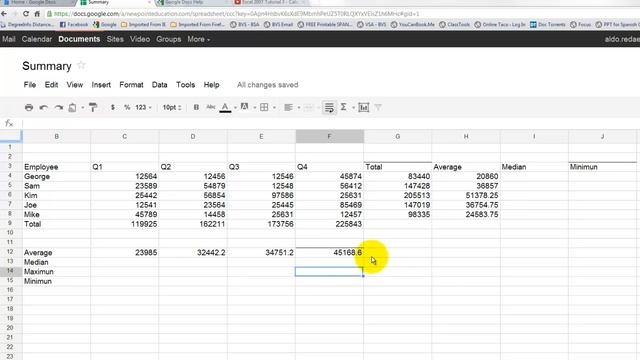Open the Insert menu

click(101, 84)
